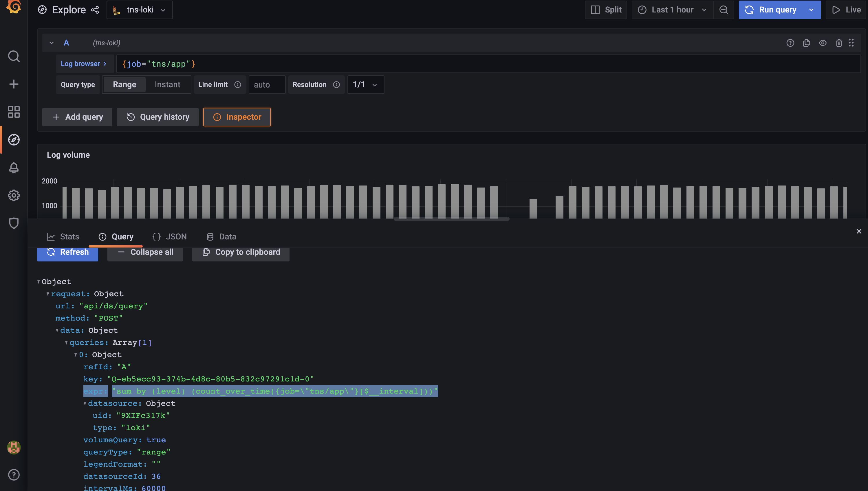Open the tns-loki data source dropdown
The height and width of the screenshot is (491, 868).
(140, 10)
